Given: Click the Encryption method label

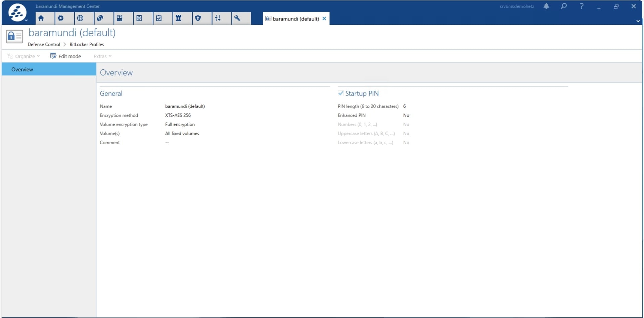Looking at the screenshot, I should pos(119,115).
